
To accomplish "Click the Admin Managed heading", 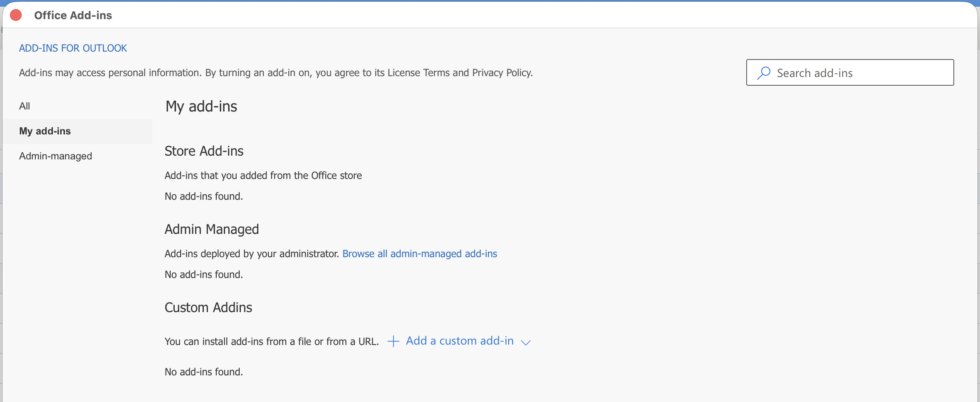I will coord(212,229).
